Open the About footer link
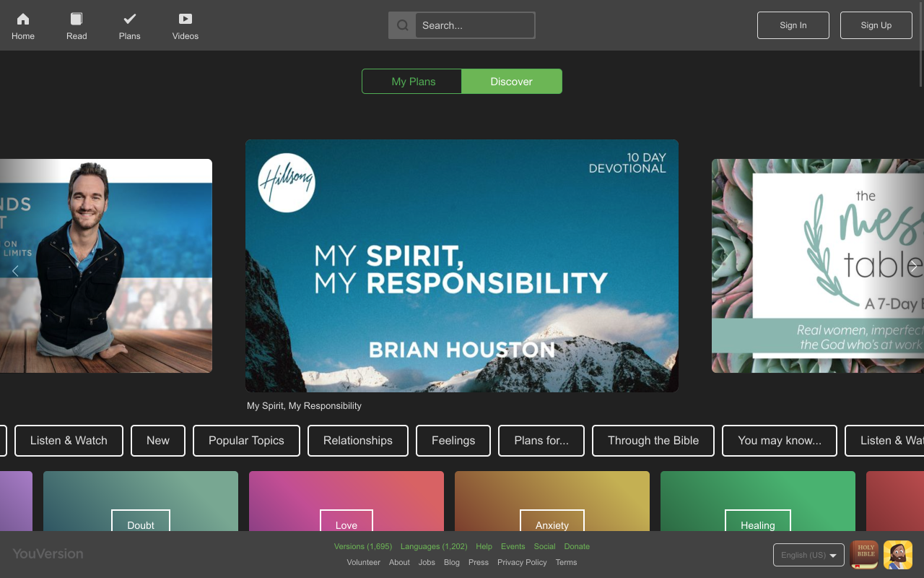Image resolution: width=924 pixels, height=578 pixels. pyautogui.click(x=399, y=563)
